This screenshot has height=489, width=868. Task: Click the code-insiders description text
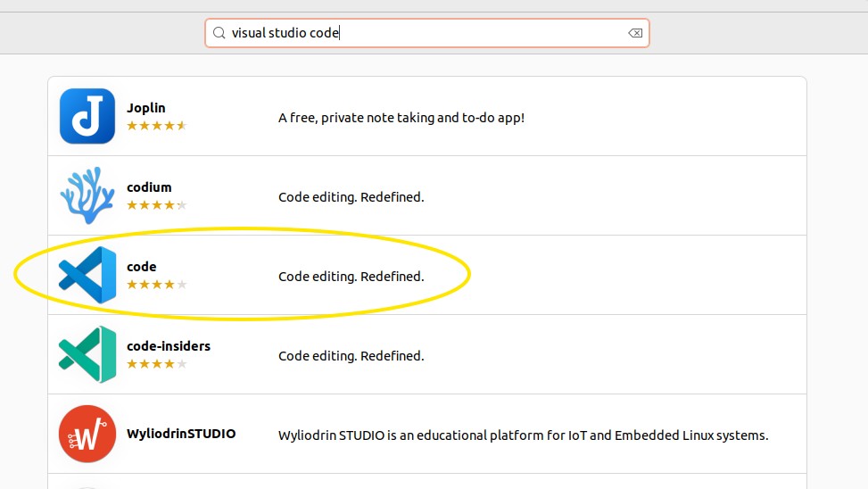(351, 356)
